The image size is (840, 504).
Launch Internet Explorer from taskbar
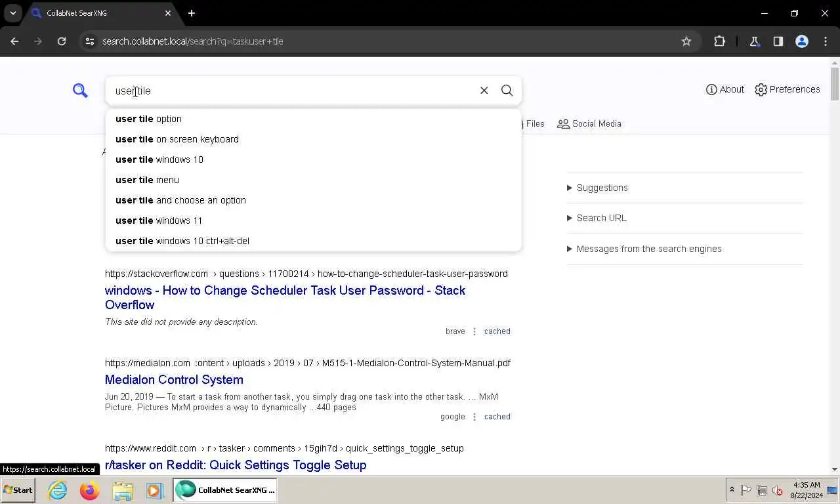(58, 490)
